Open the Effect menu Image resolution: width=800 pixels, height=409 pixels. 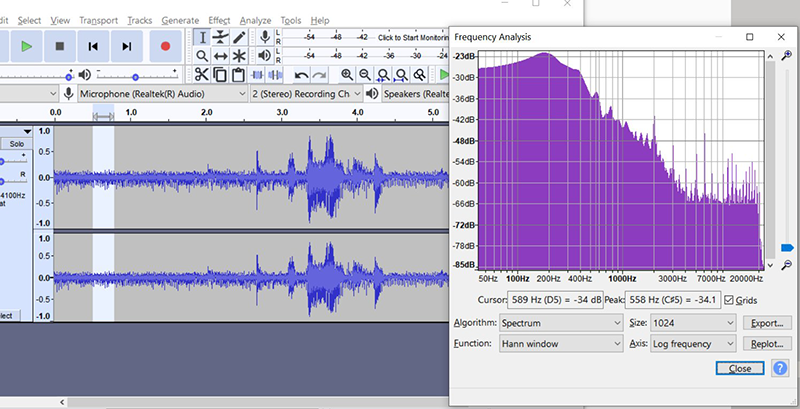coord(218,20)
